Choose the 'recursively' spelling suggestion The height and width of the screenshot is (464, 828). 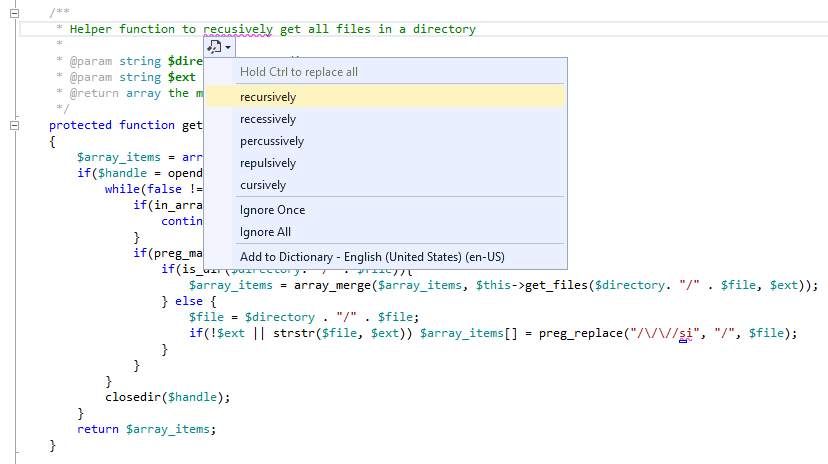(385, 97)
